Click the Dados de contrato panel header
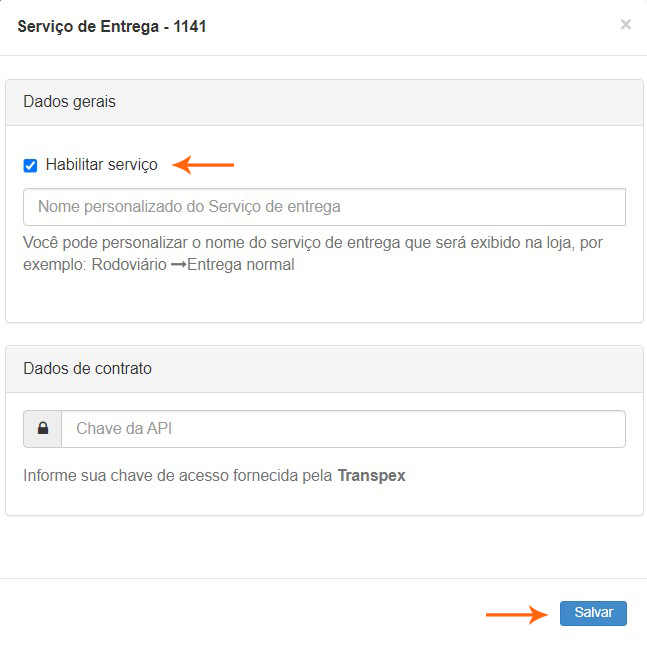Viewport: 647px width, 645px height. [324, 368]
